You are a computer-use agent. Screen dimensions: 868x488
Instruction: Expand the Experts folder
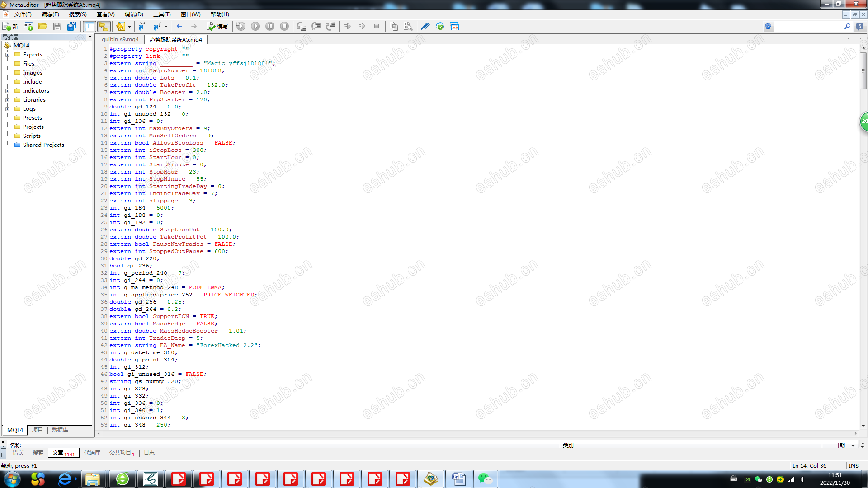coord(7,55)
